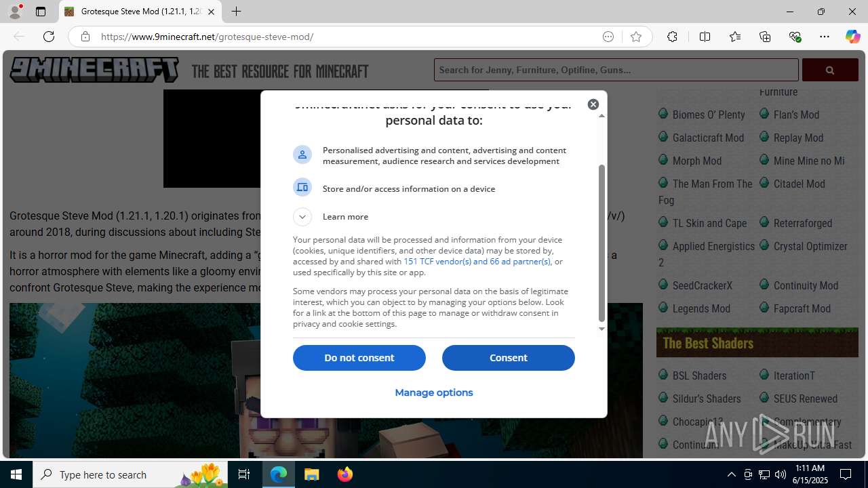
Task: Click the personalised advertising person icon
Action: coord(302,155)
